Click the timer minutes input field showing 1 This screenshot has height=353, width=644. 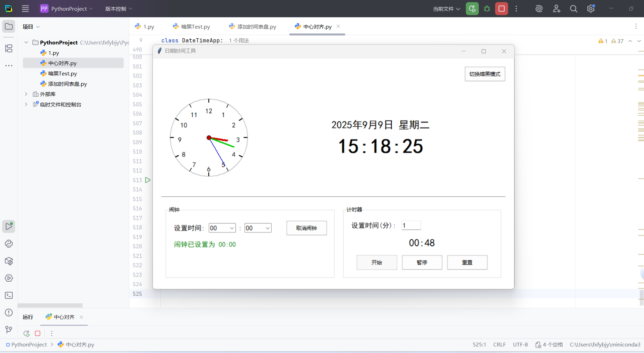[411, 225]
